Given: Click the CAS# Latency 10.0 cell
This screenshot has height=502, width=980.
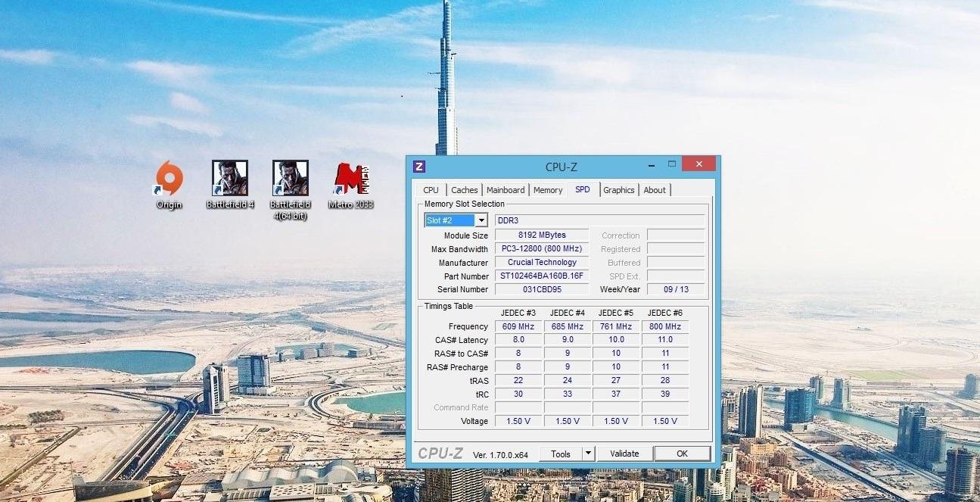Looking at the screenshot, I should click(616, 341).
